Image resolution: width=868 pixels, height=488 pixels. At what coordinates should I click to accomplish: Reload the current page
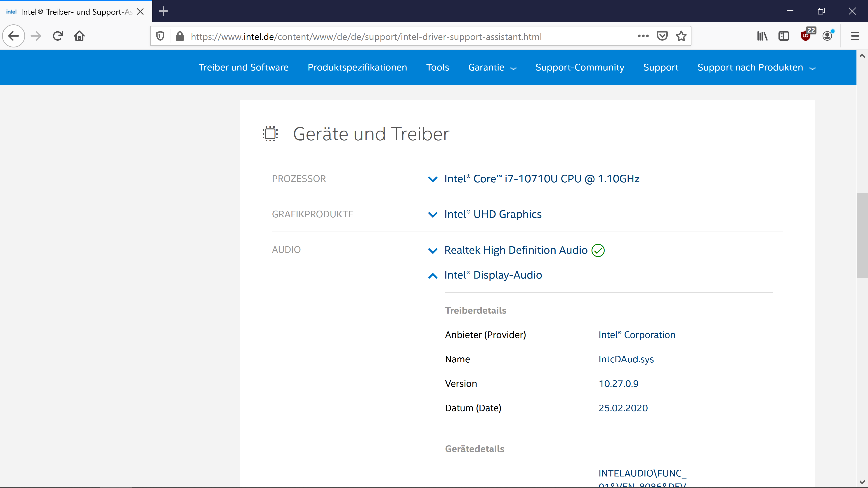point(58,36)
